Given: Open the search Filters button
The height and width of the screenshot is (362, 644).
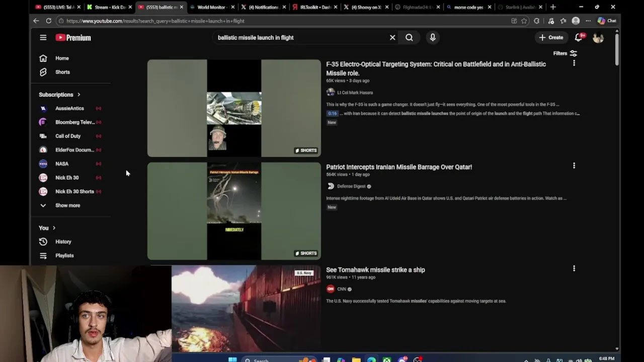Looking at the screenshot, I should [565, 53].
